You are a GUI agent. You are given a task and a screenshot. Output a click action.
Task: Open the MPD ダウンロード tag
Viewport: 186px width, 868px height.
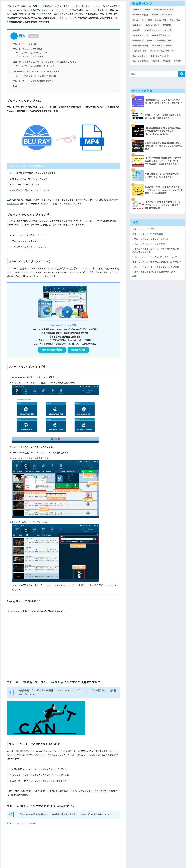coord(140,35)
